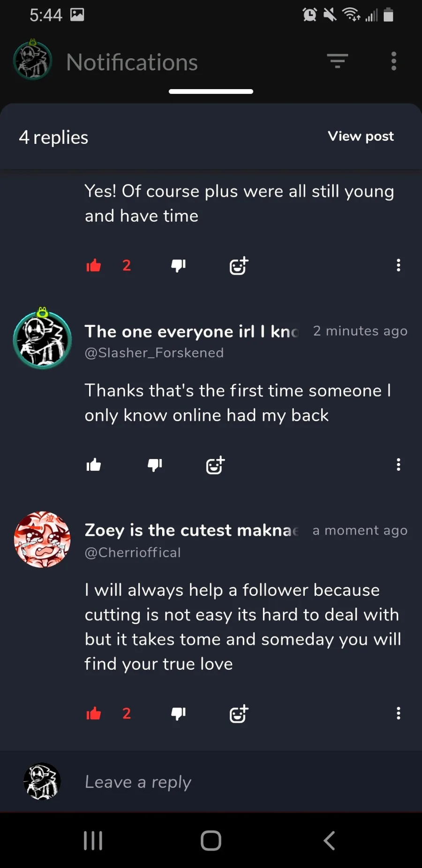The width and height of the screenshot is (422, 868).
Task: Toggle like on the "true love" reply
Action: click(94, 713)
